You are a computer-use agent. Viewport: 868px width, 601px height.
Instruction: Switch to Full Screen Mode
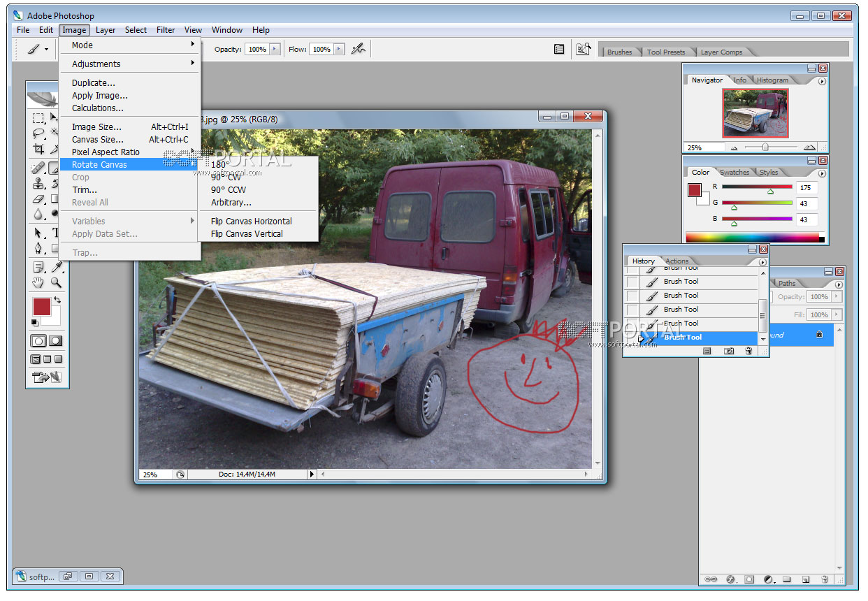[x=58, y=359]
